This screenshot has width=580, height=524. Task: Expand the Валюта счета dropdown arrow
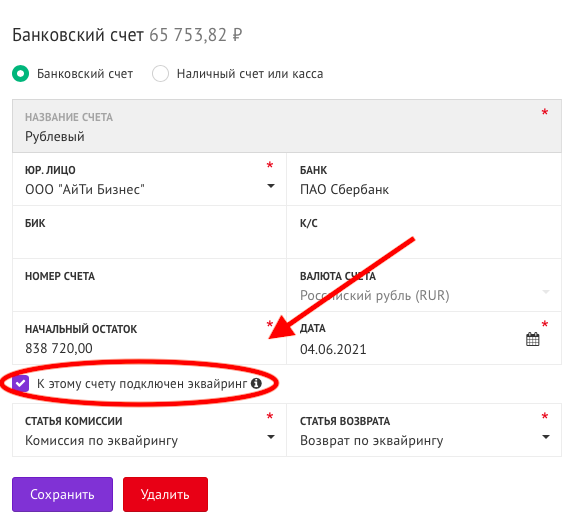(546, 292)
